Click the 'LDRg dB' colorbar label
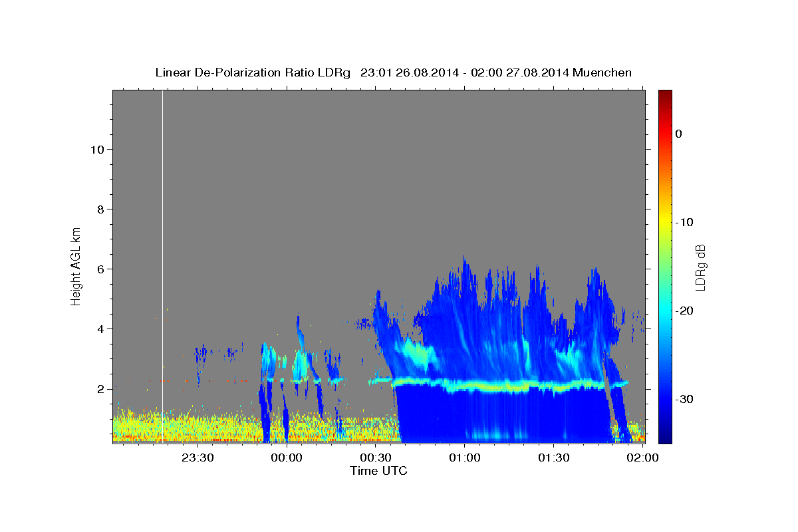The image size is (798, 532). point(700,267)
